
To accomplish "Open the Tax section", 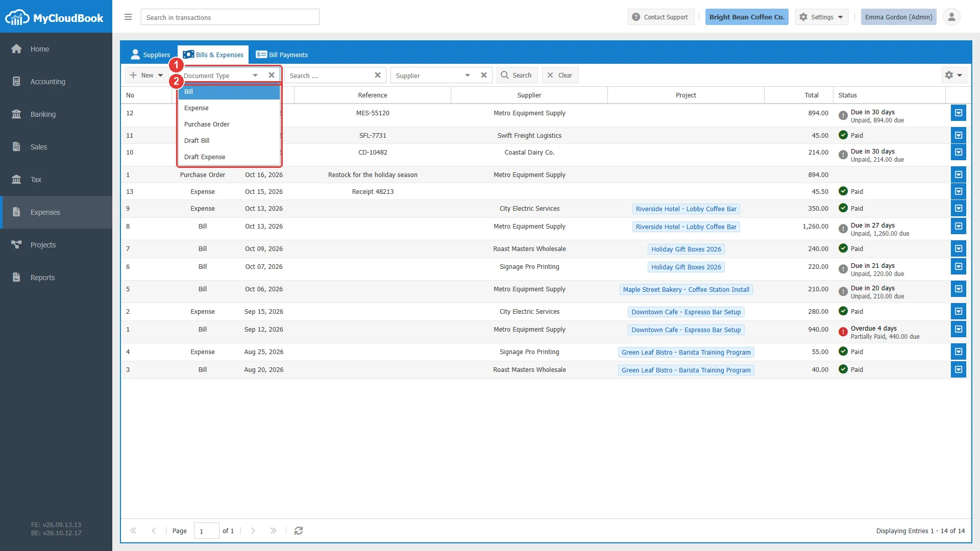I will 56,180.
